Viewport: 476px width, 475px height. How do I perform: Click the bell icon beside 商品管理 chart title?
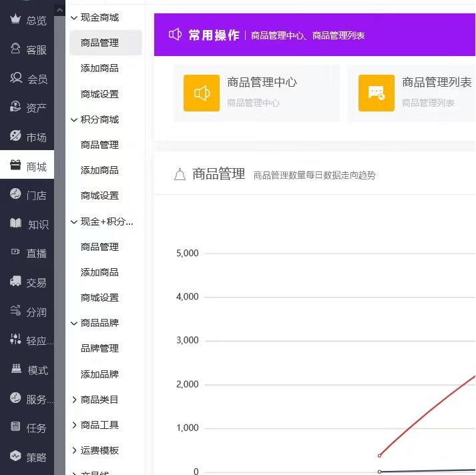point(180,174)
